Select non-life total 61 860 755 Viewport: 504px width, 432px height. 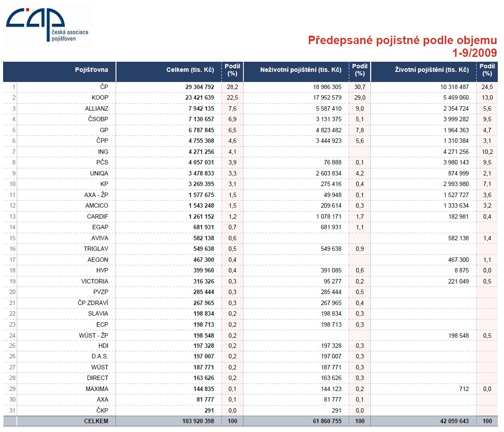point(327,421)
